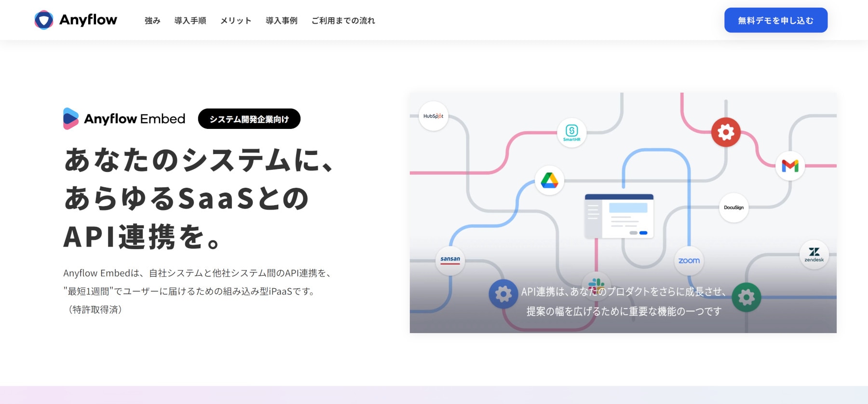Click the browser window illustration in diagram
Screen dimensions: 868x404
619,216
